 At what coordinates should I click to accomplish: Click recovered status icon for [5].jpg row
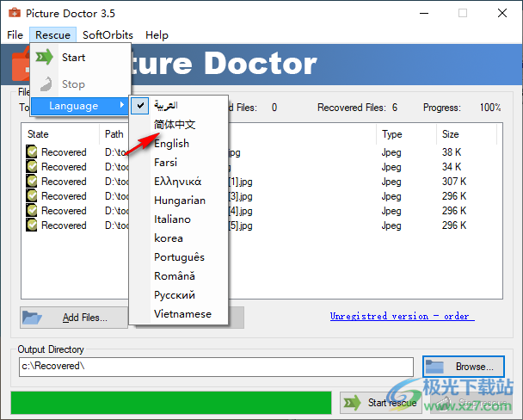tap(32, 225)
